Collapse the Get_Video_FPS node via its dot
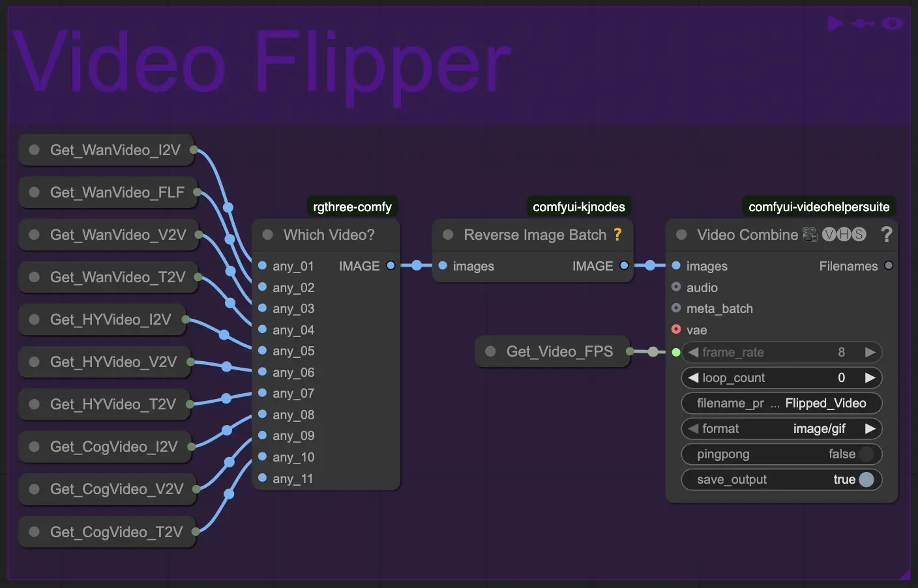The width and height of the screenshot is (918, 588). (490, 351)
